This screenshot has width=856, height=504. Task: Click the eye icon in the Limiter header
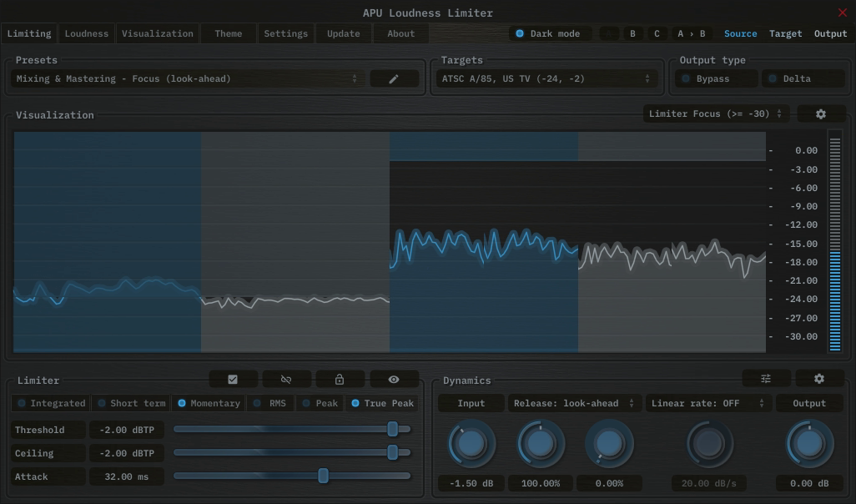[394, 378]
